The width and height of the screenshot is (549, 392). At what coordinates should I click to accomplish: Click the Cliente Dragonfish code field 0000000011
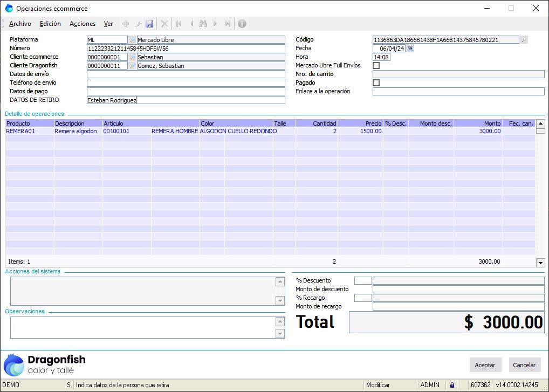(107, 66)
